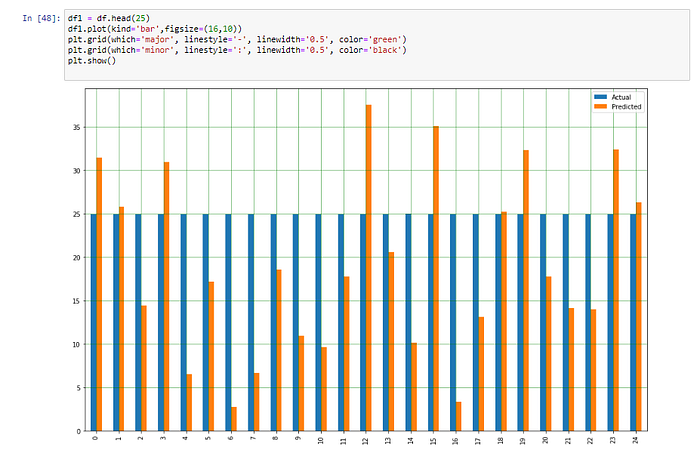700x450 pixels.
Task: Click the y-axis label 30
Action: pos(77,171)
